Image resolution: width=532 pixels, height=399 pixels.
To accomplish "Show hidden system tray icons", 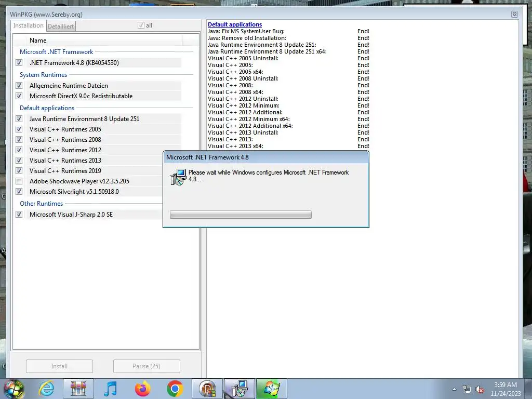I will pos(454,389).
